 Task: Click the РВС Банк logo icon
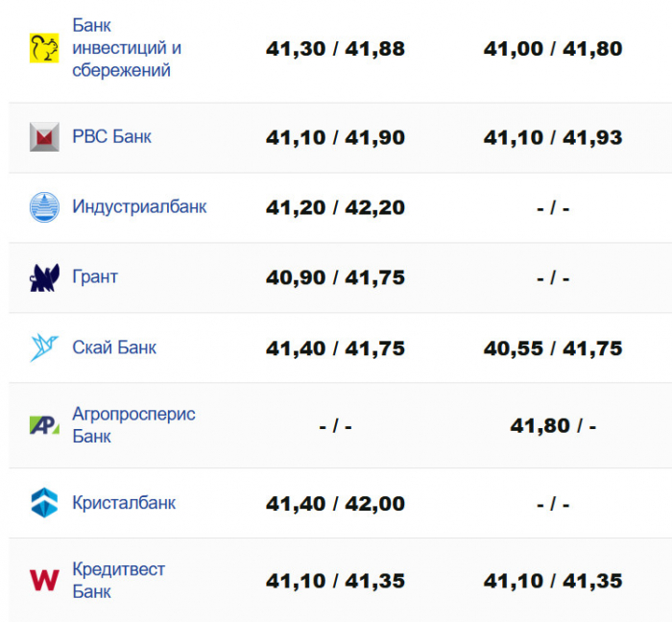[44, 137]
